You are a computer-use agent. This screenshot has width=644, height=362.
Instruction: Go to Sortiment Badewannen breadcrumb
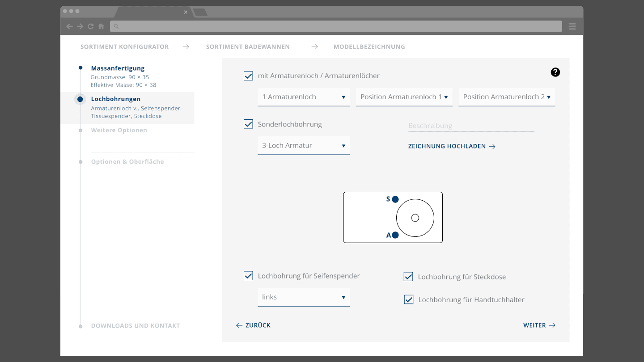(x=248, y=46)
